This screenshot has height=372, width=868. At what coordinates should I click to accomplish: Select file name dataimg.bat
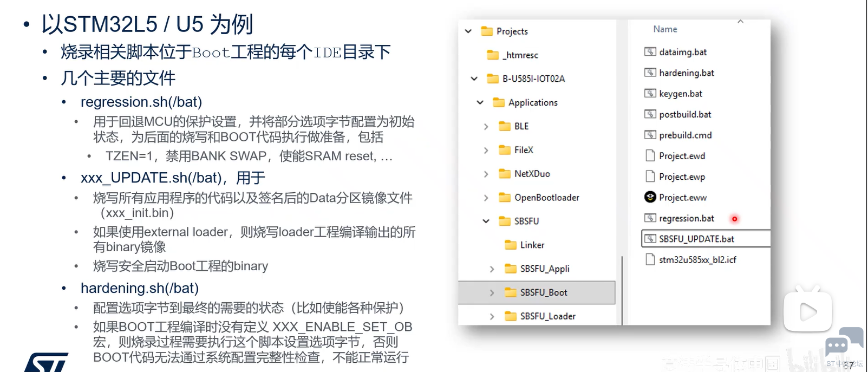(x=683, y=53)
